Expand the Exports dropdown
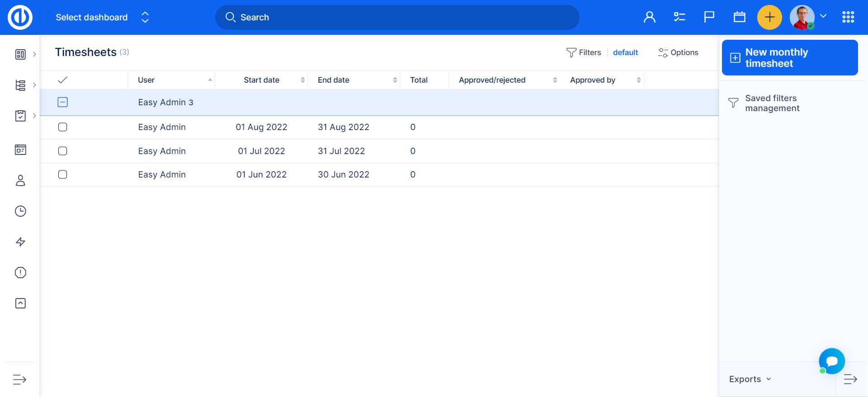 750,379
